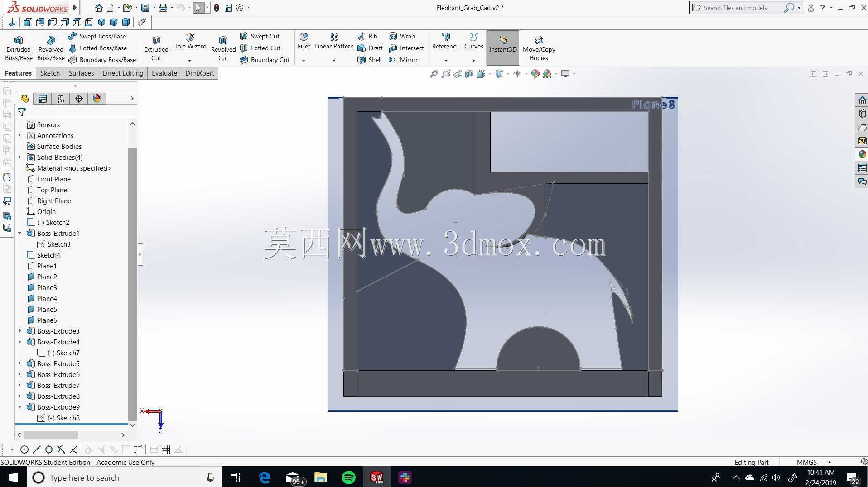This screenshot has width=868, height=487.
Task: Expand the Boss-Extrude5 node
Action: tap(20, 363)
